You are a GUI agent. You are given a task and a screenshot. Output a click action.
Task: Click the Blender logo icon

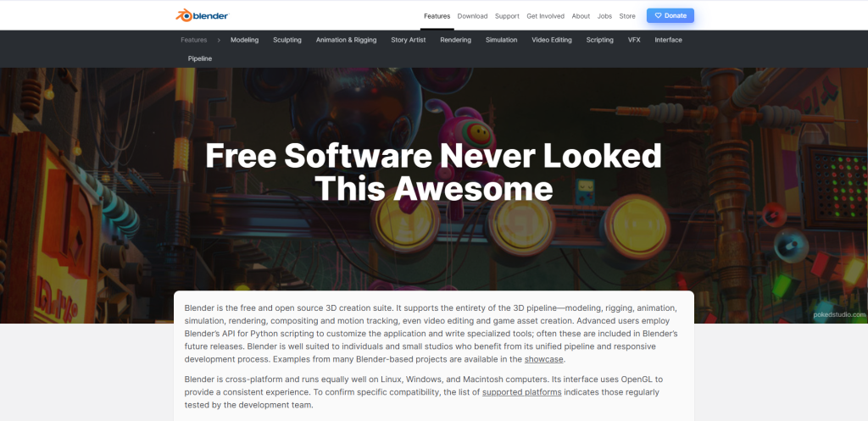click(x=182, y=15)
